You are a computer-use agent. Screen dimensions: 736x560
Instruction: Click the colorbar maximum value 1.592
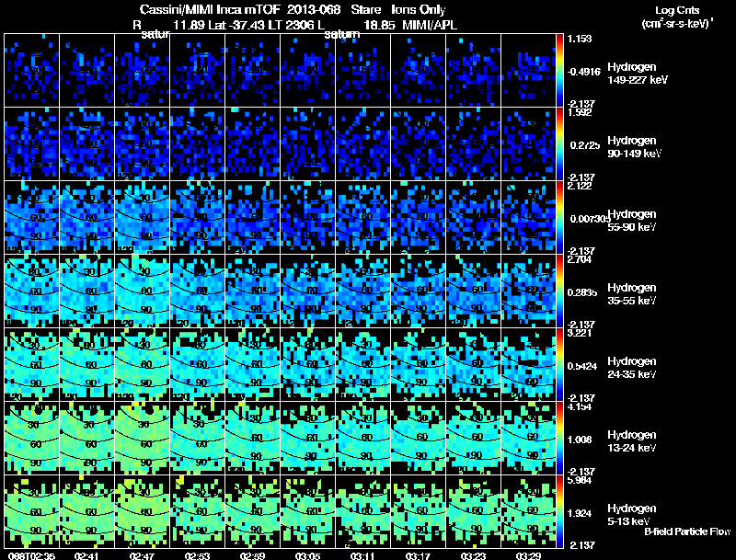[x=580, y=112]
